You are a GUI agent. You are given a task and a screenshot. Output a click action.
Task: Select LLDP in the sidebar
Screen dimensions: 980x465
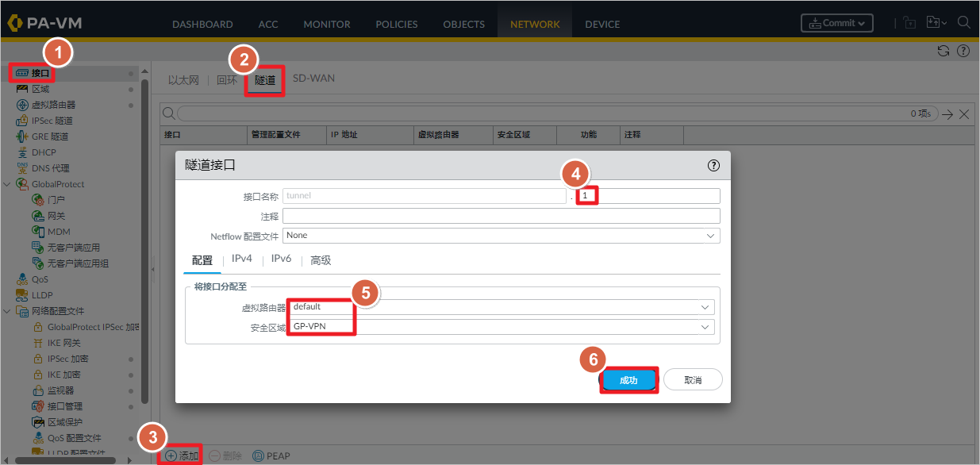(x=42, y=295)
